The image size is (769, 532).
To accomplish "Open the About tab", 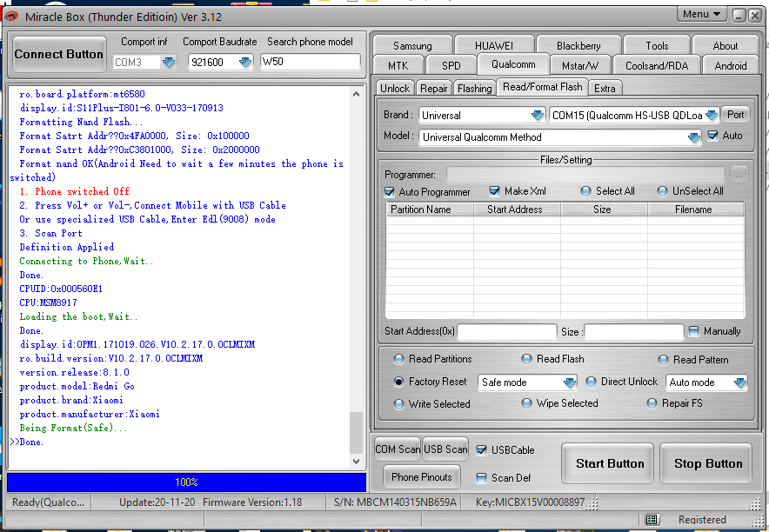I will tap(726, 45).
